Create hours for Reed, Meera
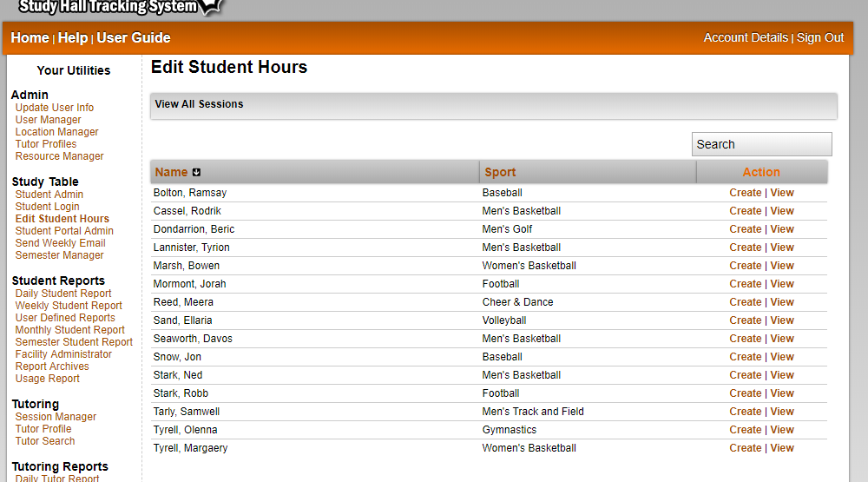This screenshot has height=482, width=868. (745, 302)
